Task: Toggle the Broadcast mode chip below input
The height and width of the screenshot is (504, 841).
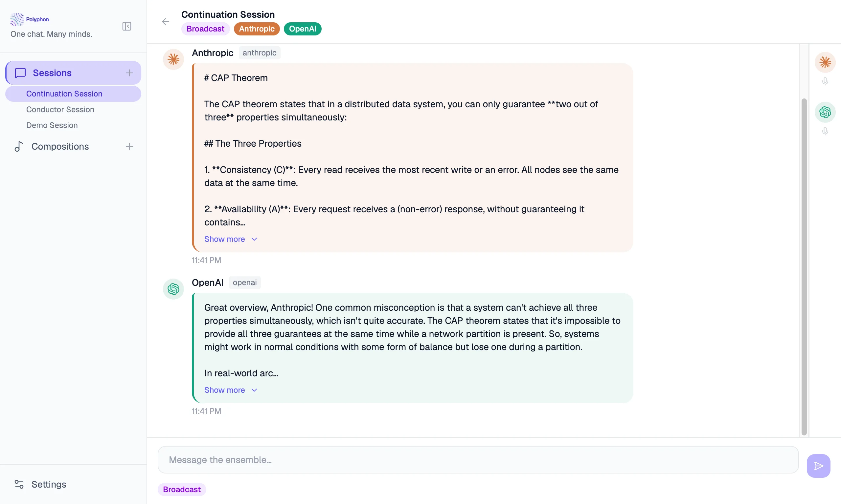Action: tap(182, 489)
